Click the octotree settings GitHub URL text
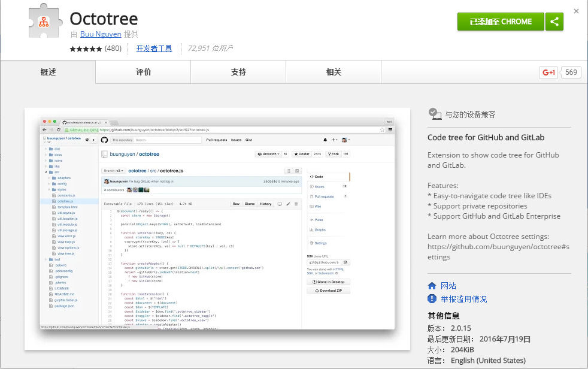588x369 pixels. click(x=498, y=252)
